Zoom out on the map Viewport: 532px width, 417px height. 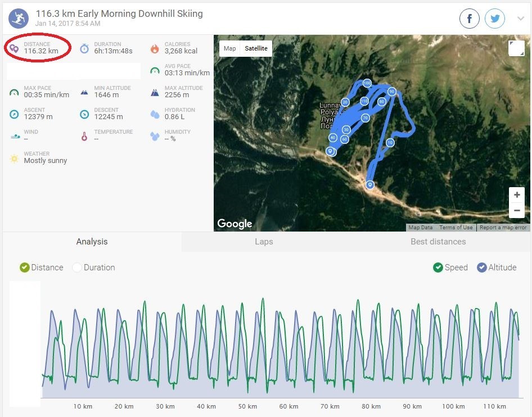point(517,211)
